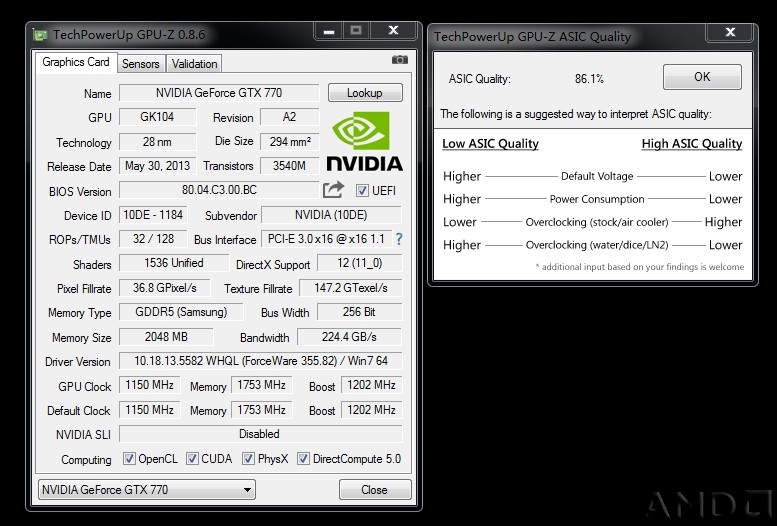This screenshot has width=777, height=526.
Task: Click the Bus Interface question mark icon
Action: [x=398, y=239]
